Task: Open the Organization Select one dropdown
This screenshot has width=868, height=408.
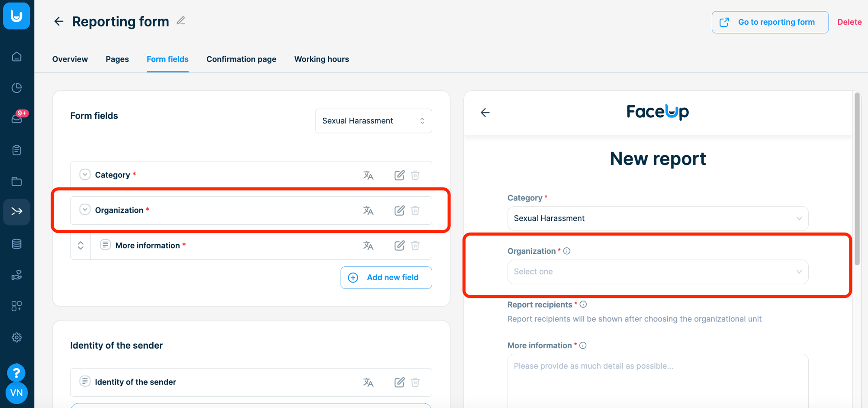Action: point(658,272)
